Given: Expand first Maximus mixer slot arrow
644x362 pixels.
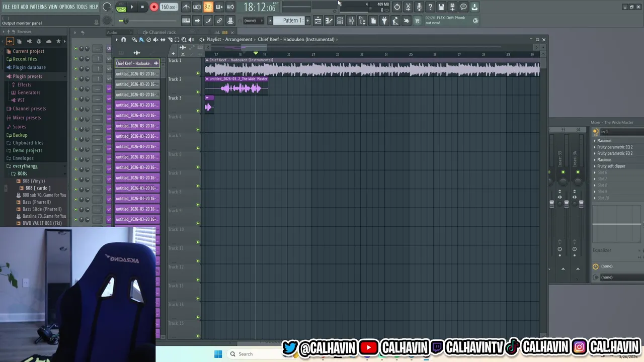Looking at the screenshot, I should 595,141.
